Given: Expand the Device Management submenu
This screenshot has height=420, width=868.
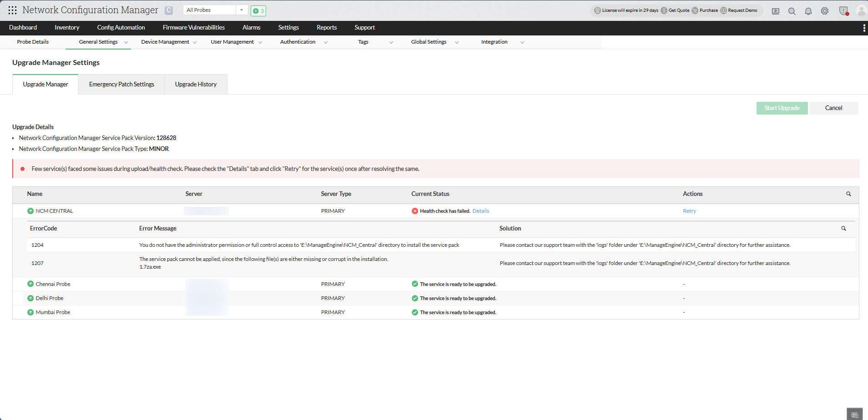Looking at the screenshot, I should (x=195, y=42).
